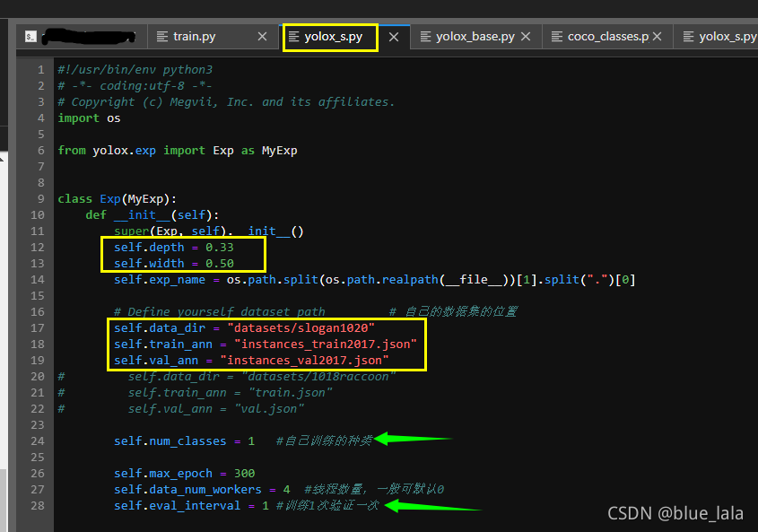758x532 pixels.
Task: Click line number 17 in the gutter
Action: click(x=37, y=328)
